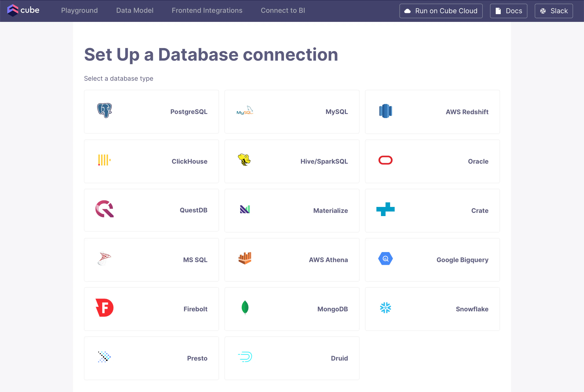The height and width of the screenshot is (392, 584).
Task: Click the red Oracle oval icon
Action: pyautogui.click(x=385, y=160)
